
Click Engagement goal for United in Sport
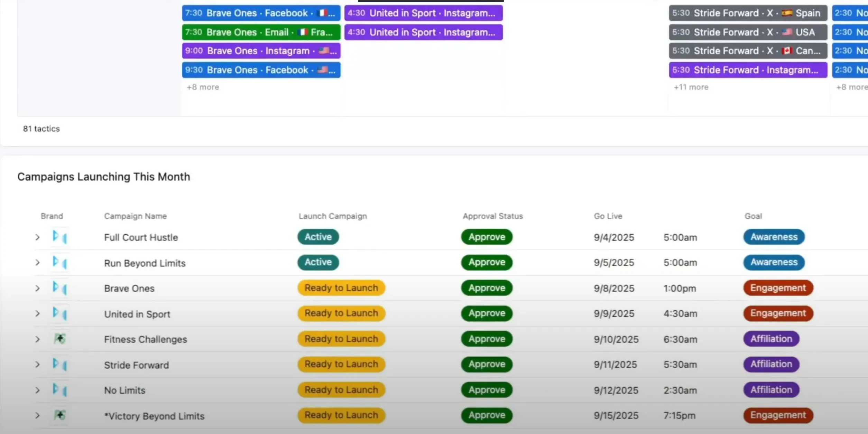[x=778, y=313]
